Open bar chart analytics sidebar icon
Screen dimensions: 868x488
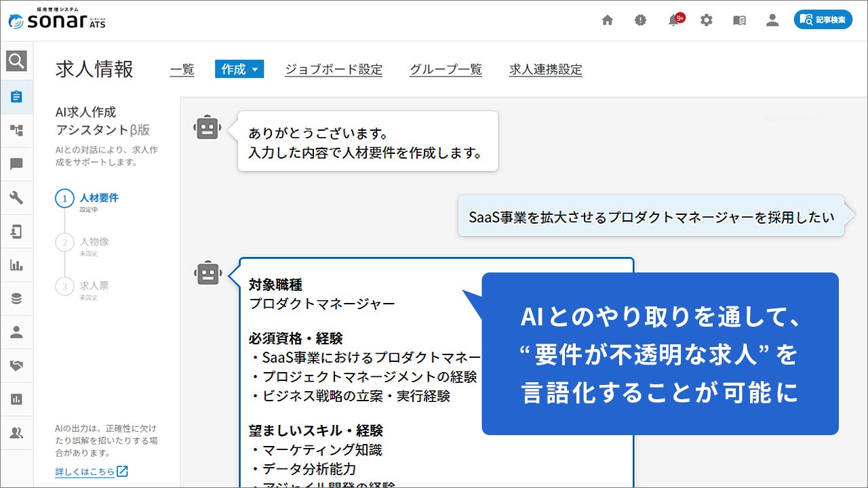pyautogui.click(x=16, y=265)
